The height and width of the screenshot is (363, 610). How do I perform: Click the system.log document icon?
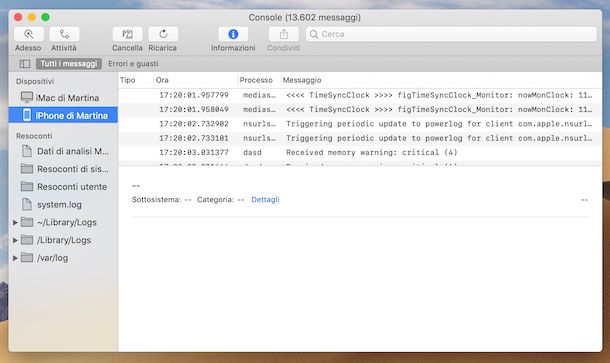click(x=27, y=204)
